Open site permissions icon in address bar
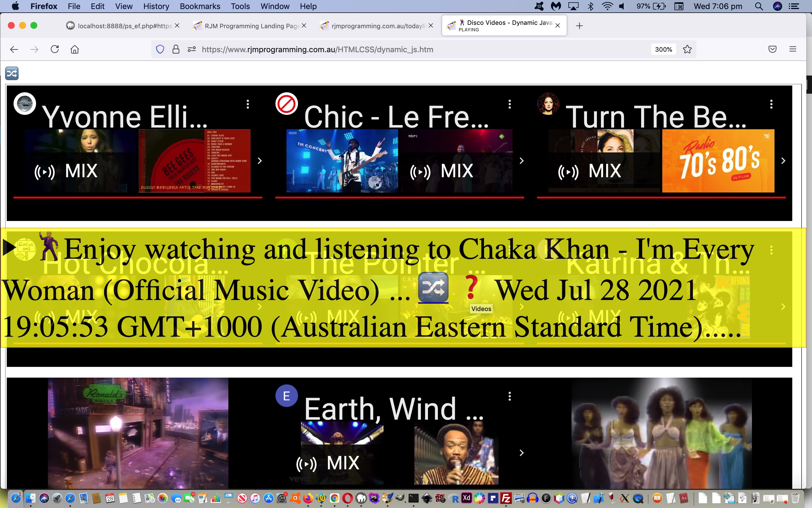This screenshot has height=508, width=812. coord(192,49)
